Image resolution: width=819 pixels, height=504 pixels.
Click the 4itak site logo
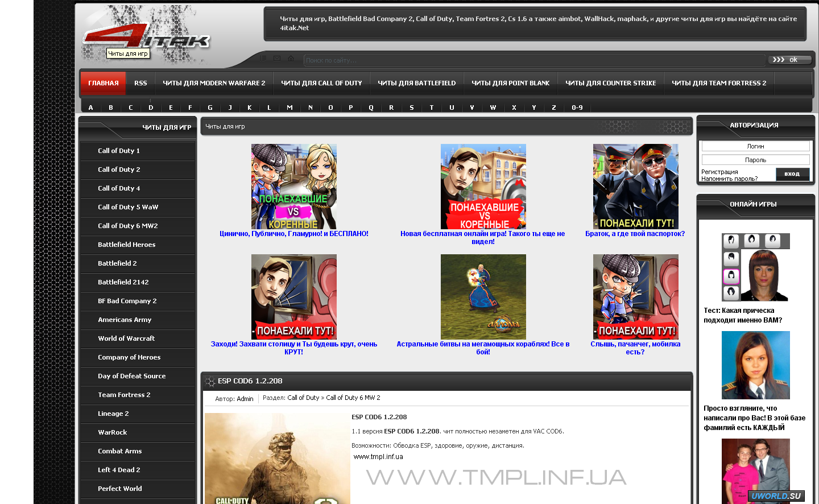(146, 39)
